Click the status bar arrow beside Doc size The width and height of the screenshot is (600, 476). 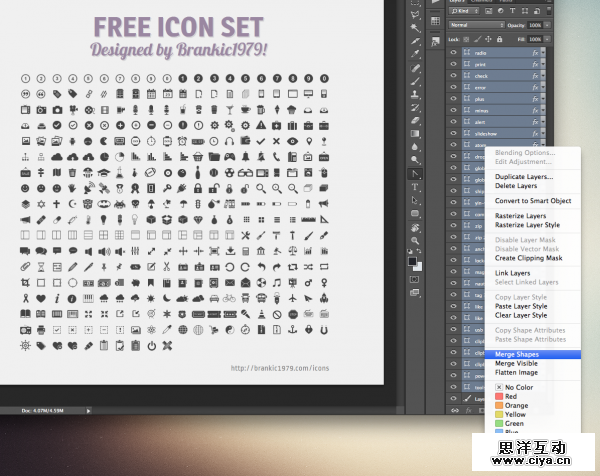(x=89, y=409)
